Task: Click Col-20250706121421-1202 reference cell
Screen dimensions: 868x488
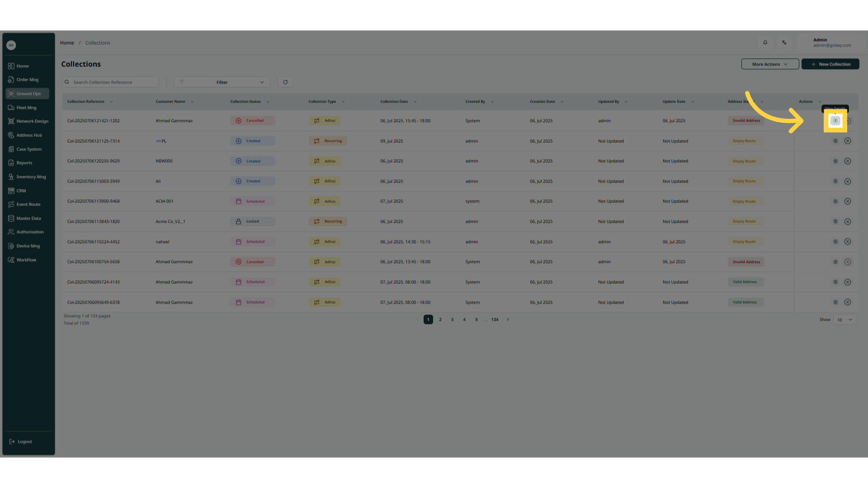Action: tap(94, 121)
